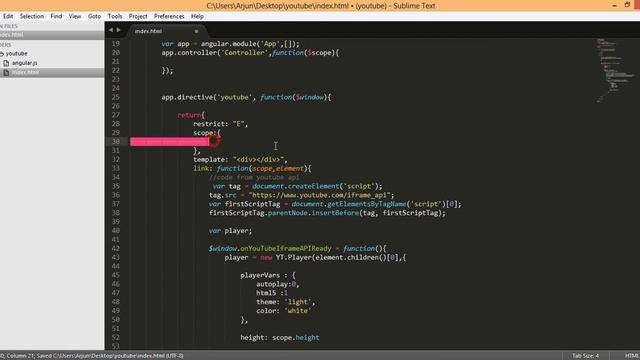Click line number 52 in gutter
640x360 pixels.
tap(116, 338)
